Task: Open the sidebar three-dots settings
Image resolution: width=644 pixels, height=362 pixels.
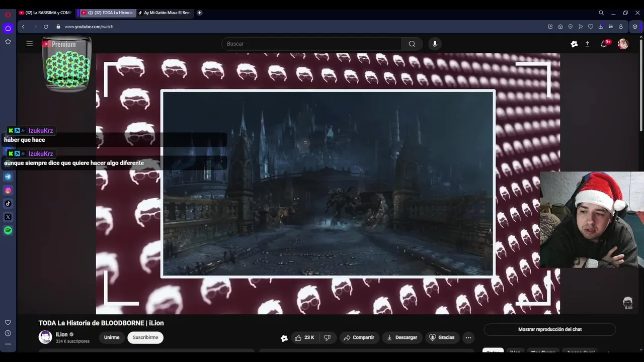Action: [8, 344]
